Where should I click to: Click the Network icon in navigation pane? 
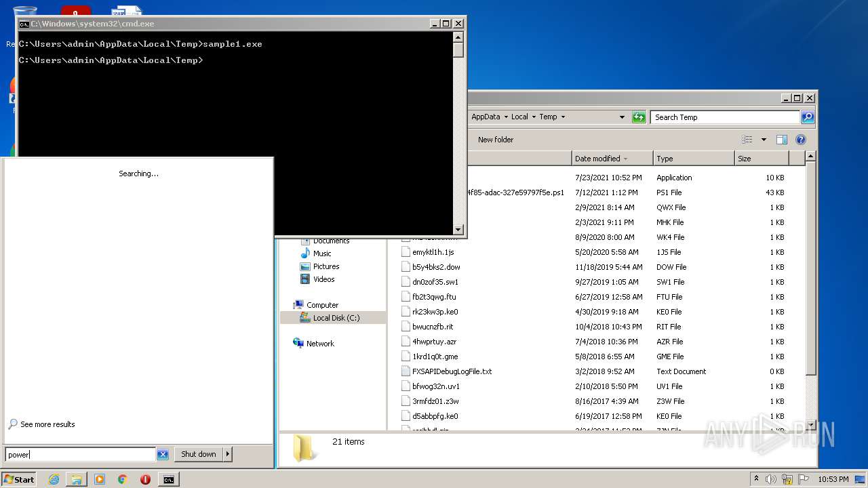click(298, 344)
